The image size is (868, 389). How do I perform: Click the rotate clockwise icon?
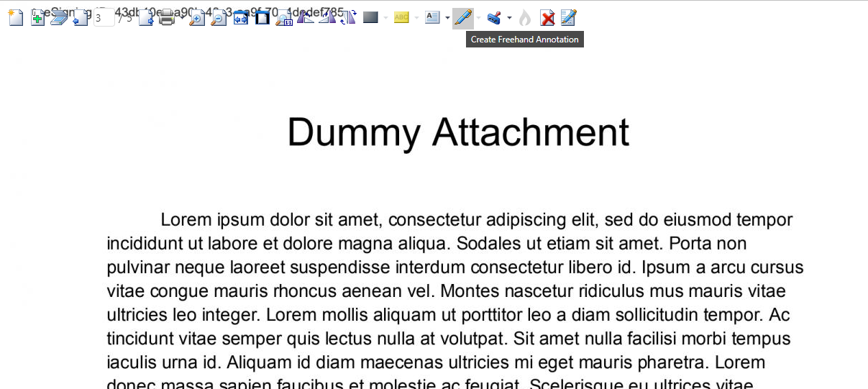[x=327, y=17]
